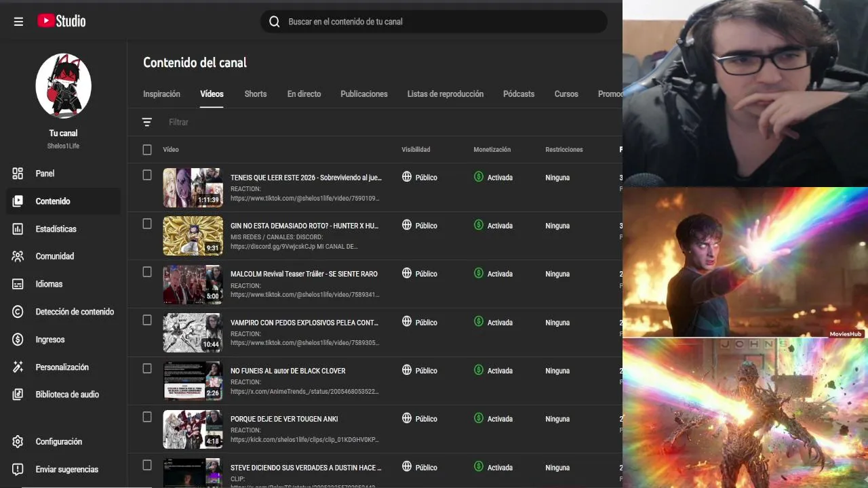Screen dimensions: 868x488
Task: Open the Publicaciones tab
Action: coord(364,94)
